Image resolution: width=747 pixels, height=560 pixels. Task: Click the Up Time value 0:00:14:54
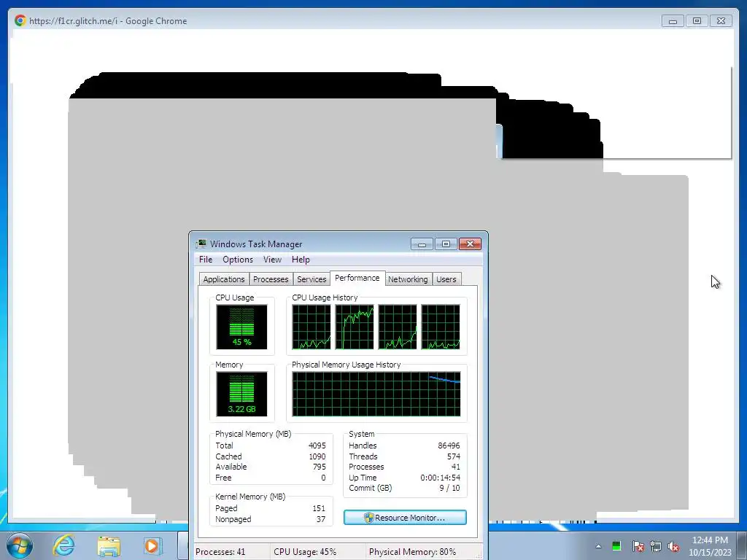pyautogui.click(x=440, y=478)
